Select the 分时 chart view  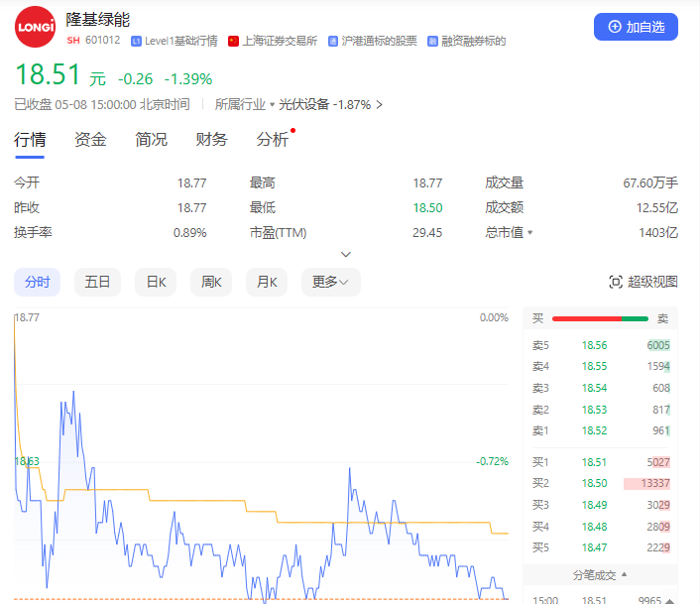[37, 282]
